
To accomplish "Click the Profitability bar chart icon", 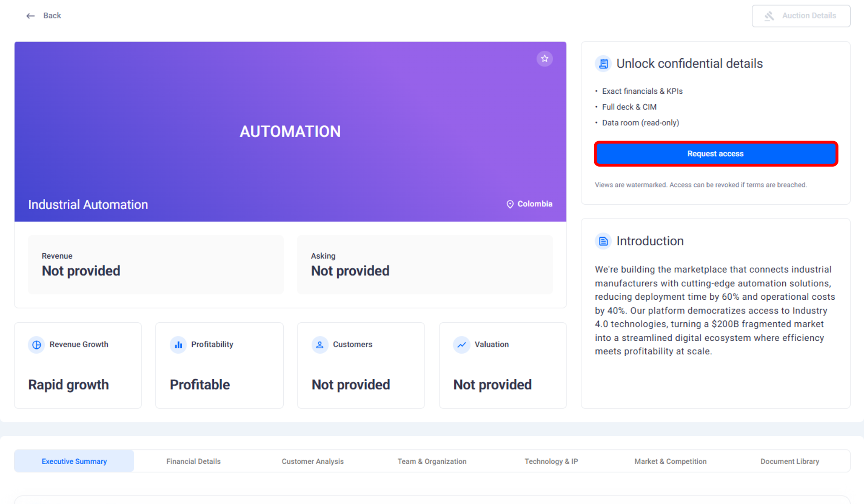I will coord(178,345).
